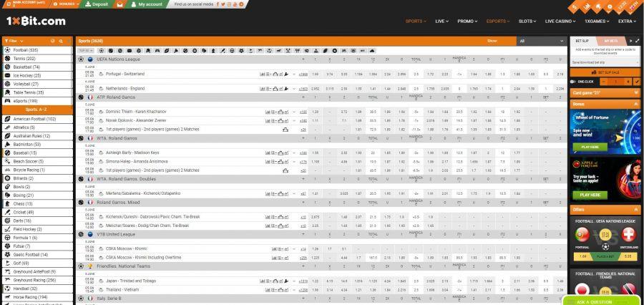Screen dimensions: 644x305
Task: Open Ashleigh Barty - Madison Keys match
Action: point(132,152)
